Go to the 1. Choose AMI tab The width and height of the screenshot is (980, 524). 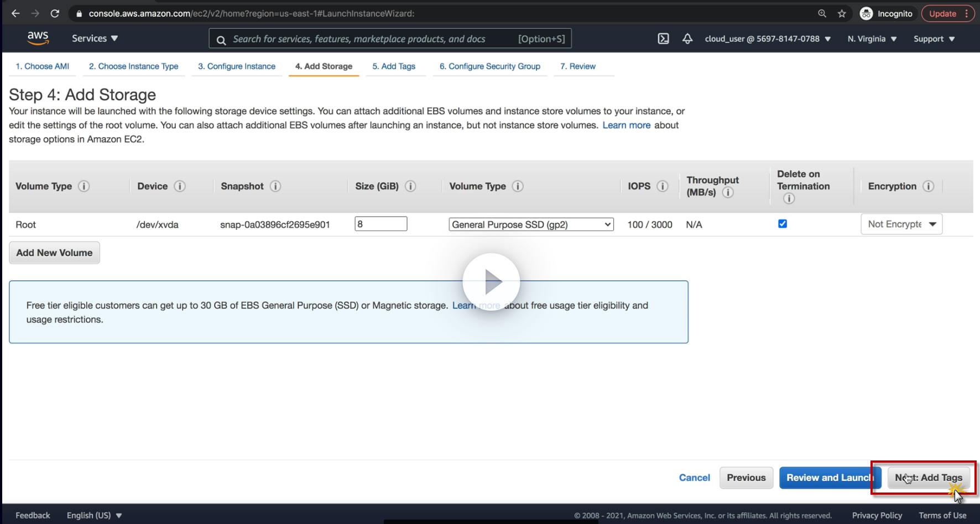(43, 66)
